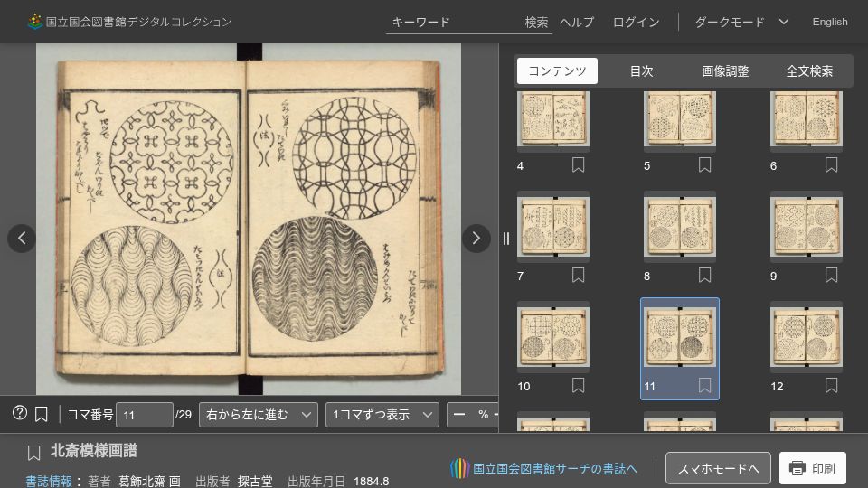Click the NDL Search colorful logo icon
The image size is (868, 488).
point(459,469)
